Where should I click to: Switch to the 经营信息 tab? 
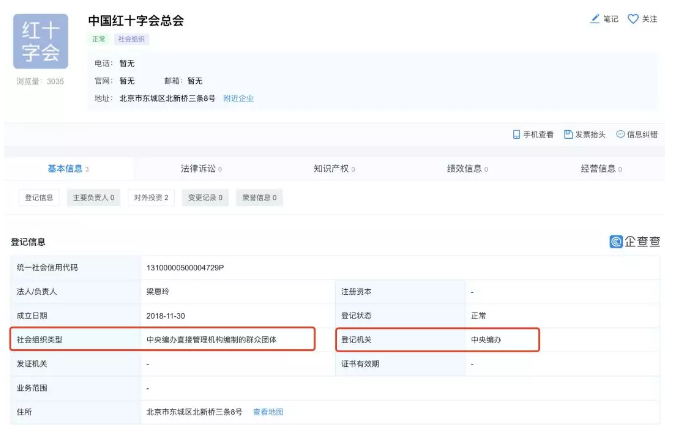pyautogui.click(x=601, y=169)
